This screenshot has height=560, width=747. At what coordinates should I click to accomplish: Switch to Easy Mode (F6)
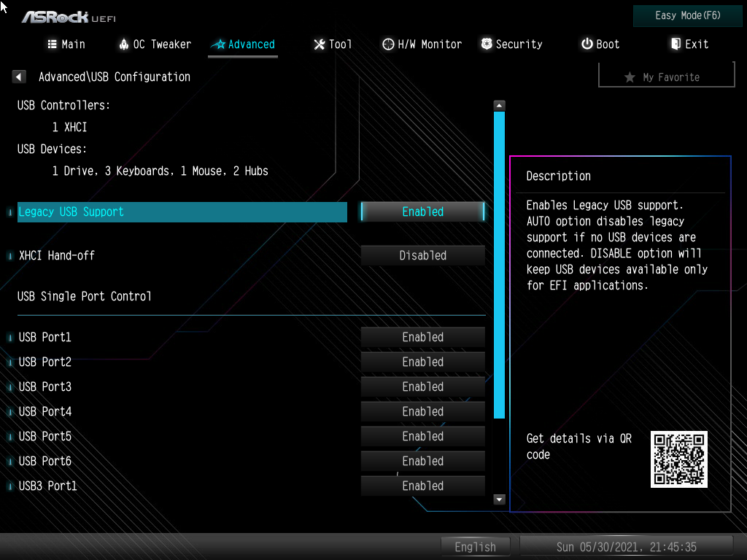click(687, 15)
